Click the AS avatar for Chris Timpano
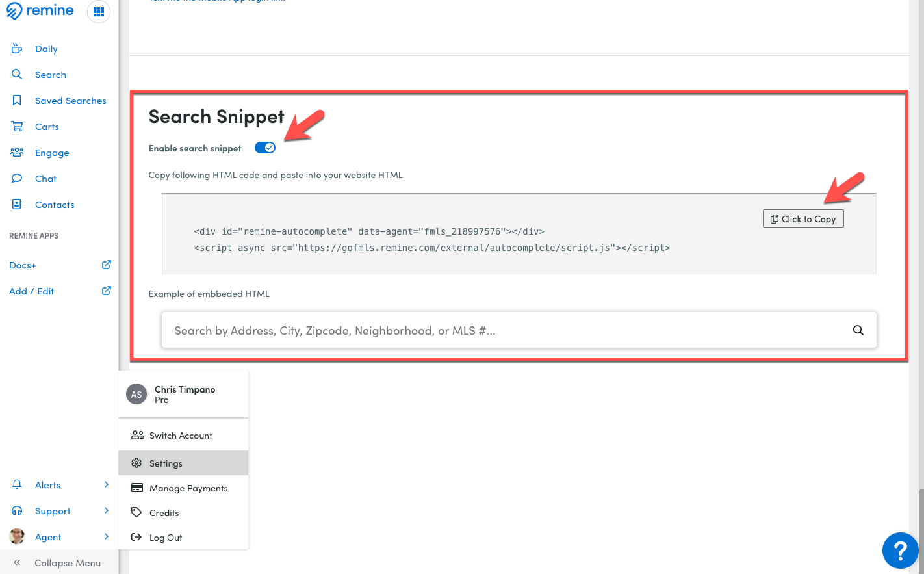Image resolution: width=924 pixels, height=574 pixels. (136, 394)
